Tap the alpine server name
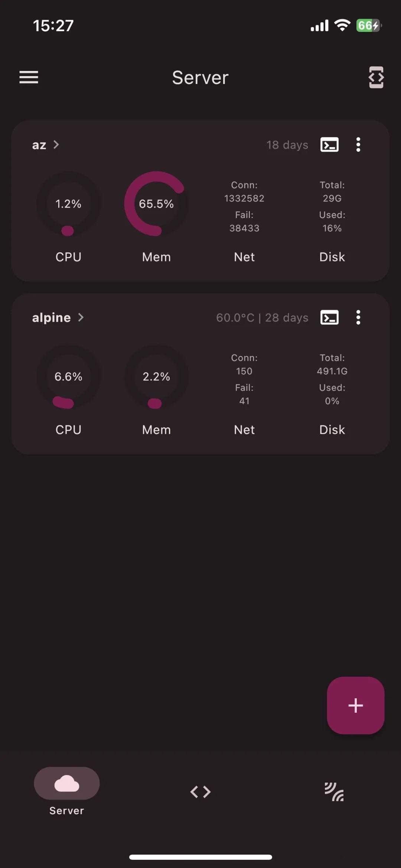The image size is (401, 868). coord(51,317)
